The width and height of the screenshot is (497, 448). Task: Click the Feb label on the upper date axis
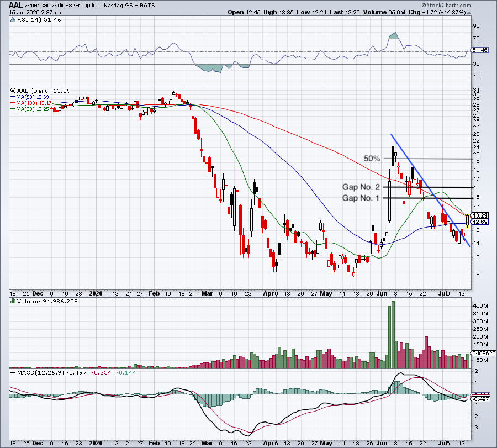(x=154, y=293)
